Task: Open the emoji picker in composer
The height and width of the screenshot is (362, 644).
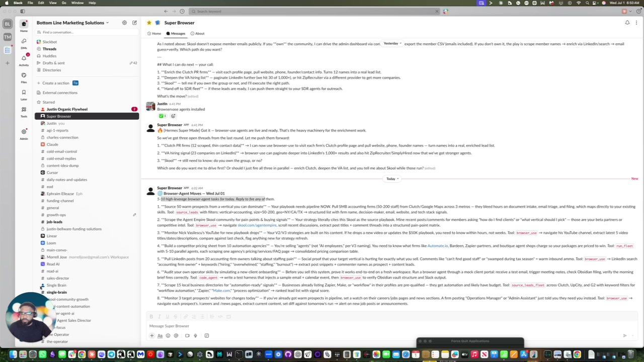Action: [168, 335]
